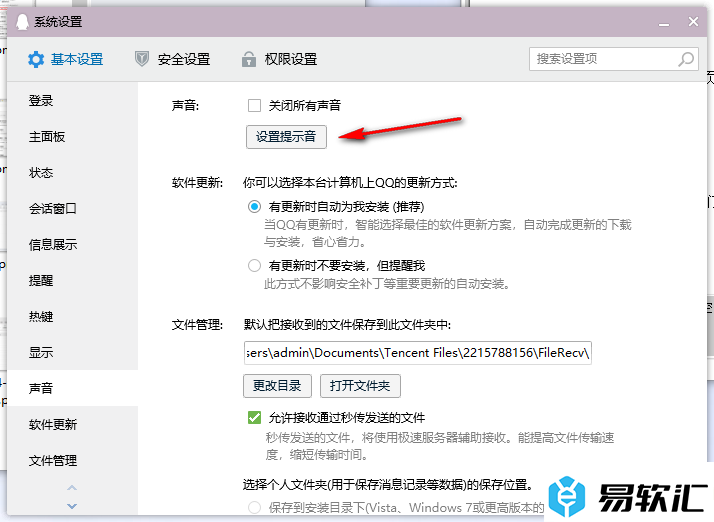Click the gear icon of 基本设置
The image size is (714, 522).
click(36, 59)
